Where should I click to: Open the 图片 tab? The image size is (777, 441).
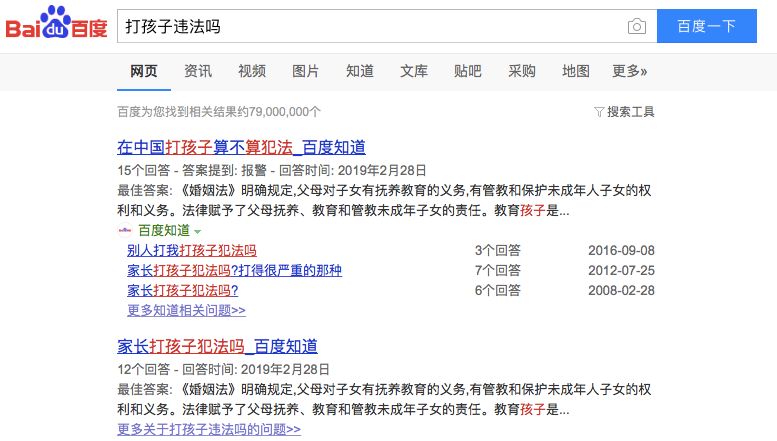(306, 71)
